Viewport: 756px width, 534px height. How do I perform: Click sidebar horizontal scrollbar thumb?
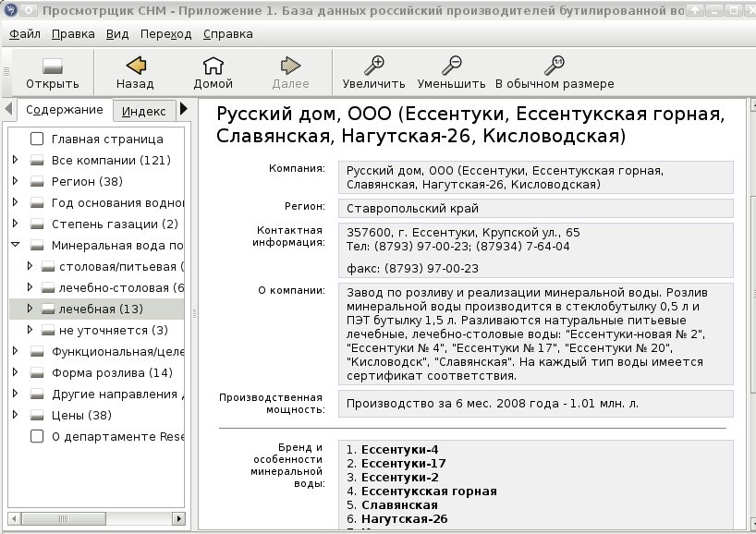click(x=64, y=518)
